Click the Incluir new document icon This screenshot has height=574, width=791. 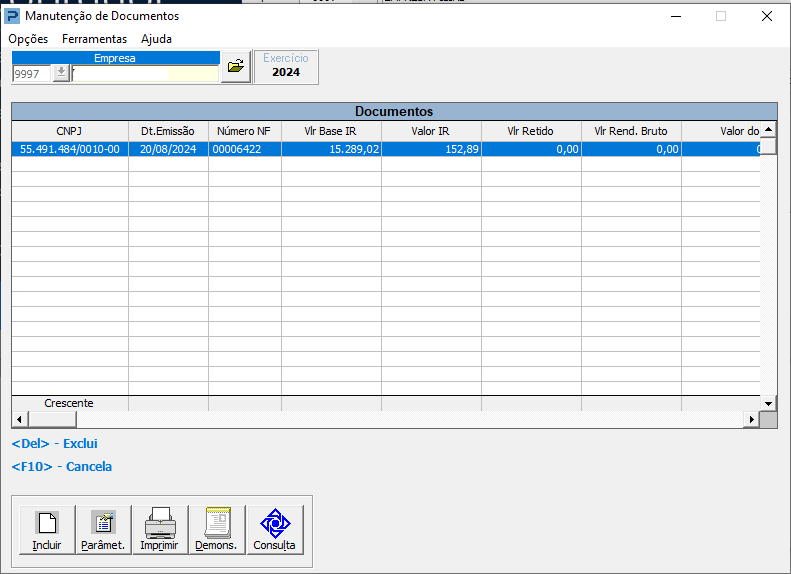[x=47, y=530]
